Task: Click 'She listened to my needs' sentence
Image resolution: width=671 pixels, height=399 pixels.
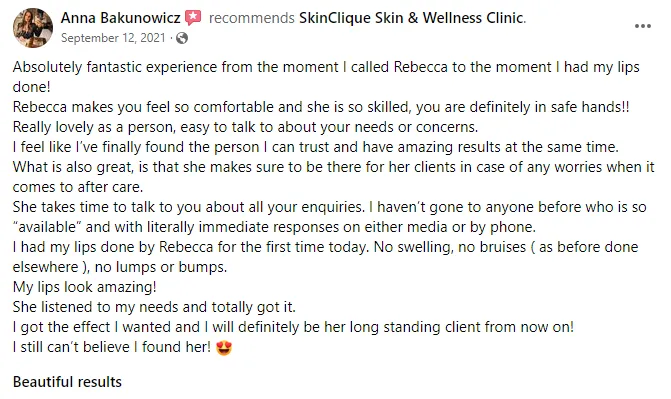Action: point(154,307)
